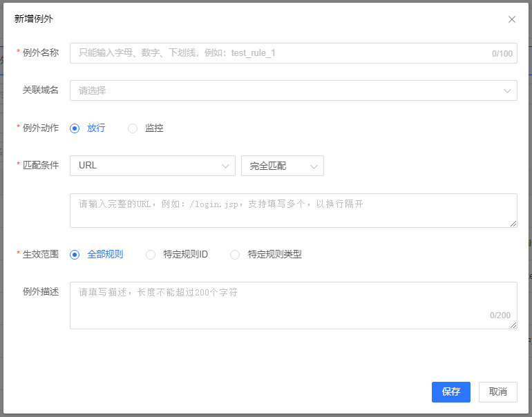Open the URL match field dropdown
The width and height of the screenshot is (532, 417).
152,166
